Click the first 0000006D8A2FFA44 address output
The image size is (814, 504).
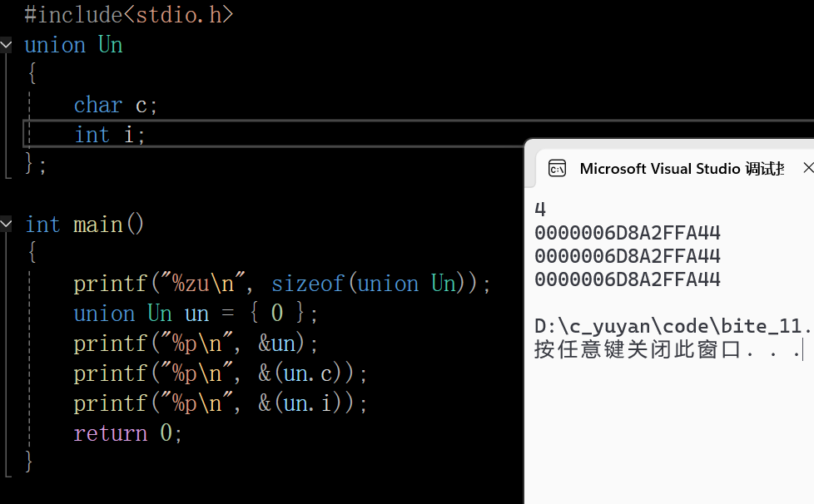(x=628, y=234)
